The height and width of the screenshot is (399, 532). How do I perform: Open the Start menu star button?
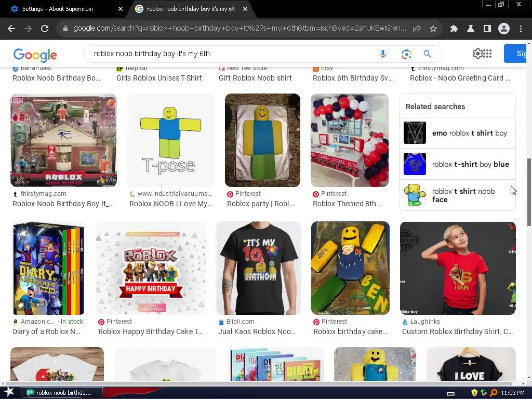pyautogui.click(x=9, y=392)
